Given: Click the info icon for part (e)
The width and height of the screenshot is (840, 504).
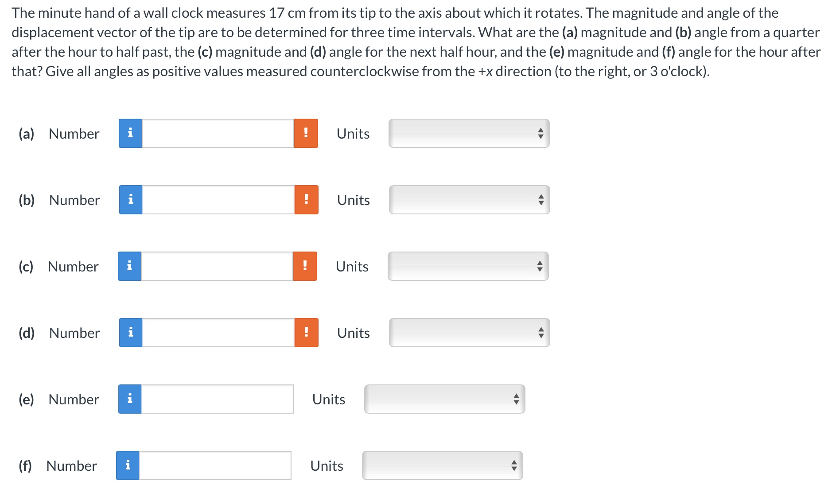Looking at the screenshot, I should pyautogui.click(x=129, y=399).
